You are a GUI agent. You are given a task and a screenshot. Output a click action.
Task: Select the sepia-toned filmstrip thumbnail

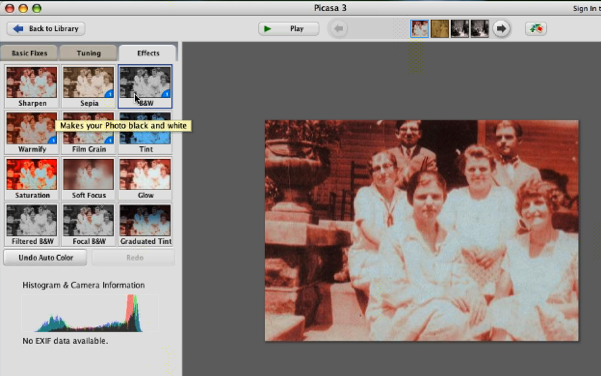click(440, 29)
